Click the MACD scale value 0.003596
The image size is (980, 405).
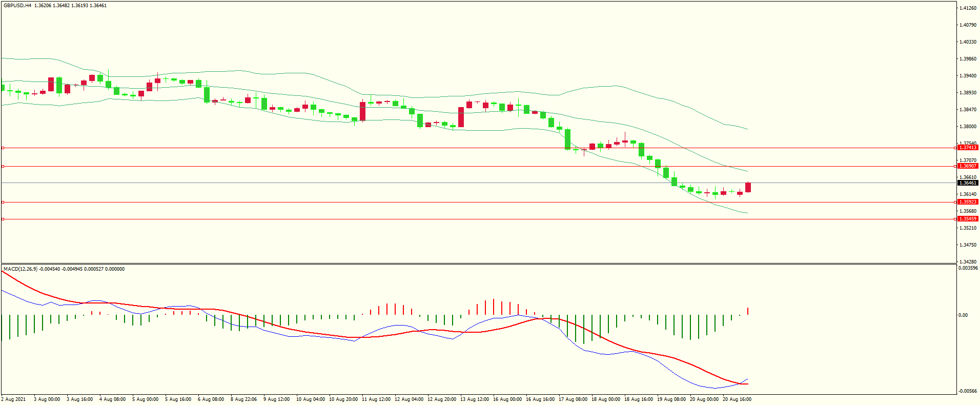(968, 268)
